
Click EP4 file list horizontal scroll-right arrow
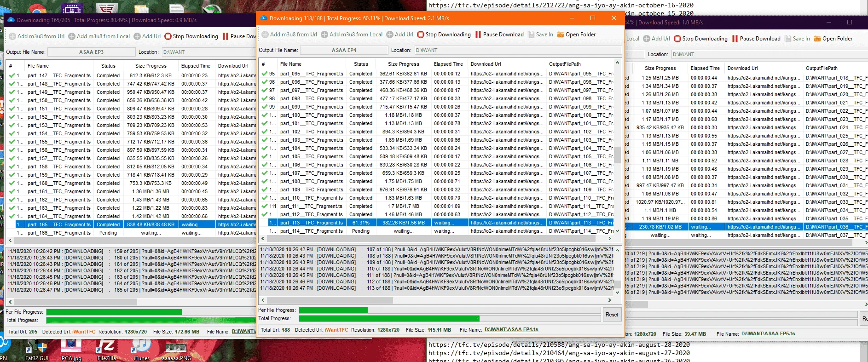[x=610, y=238]
